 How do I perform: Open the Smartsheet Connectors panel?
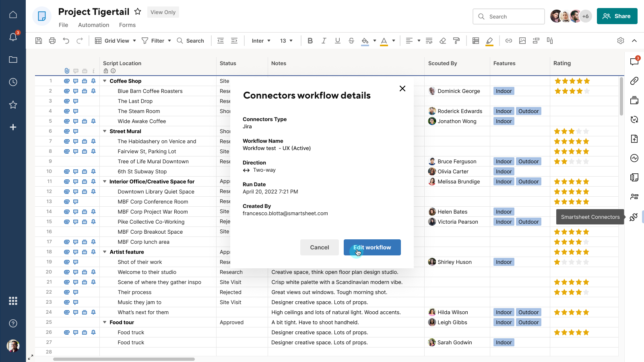click(634, 217)
